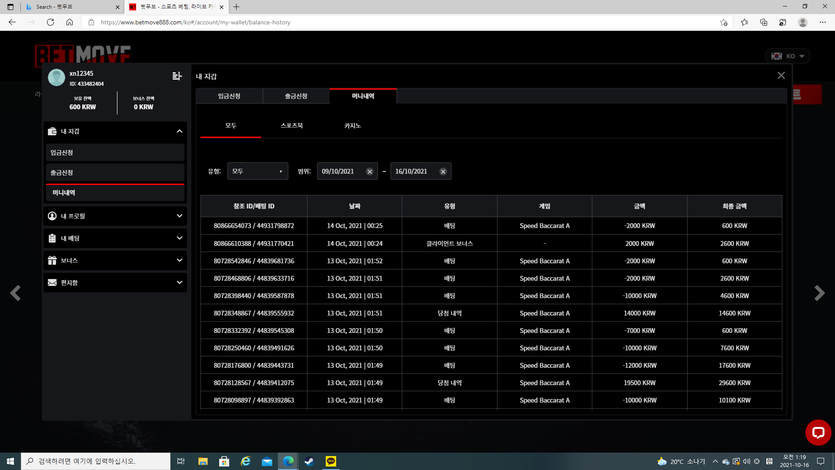Click the browser back arrow
Viewport: 835px width, 470px height.
12,22
